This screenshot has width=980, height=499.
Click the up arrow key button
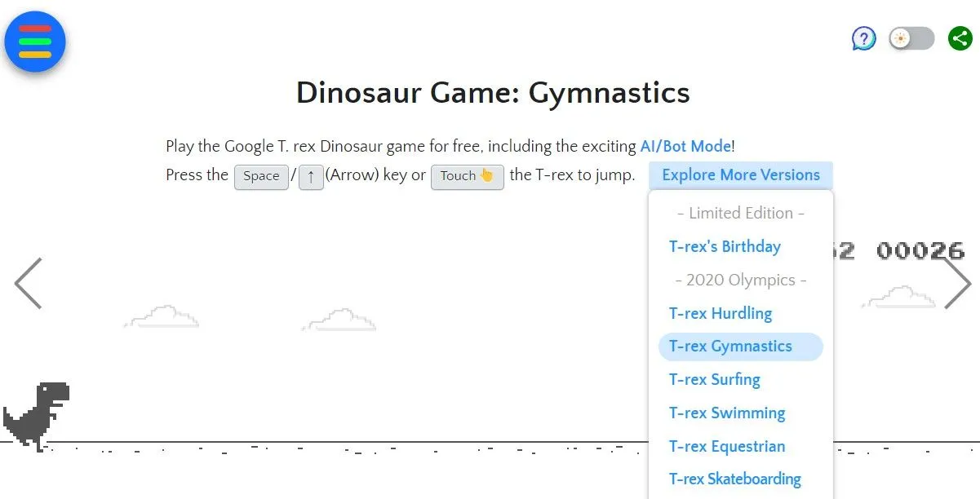[x=311, y=176]
